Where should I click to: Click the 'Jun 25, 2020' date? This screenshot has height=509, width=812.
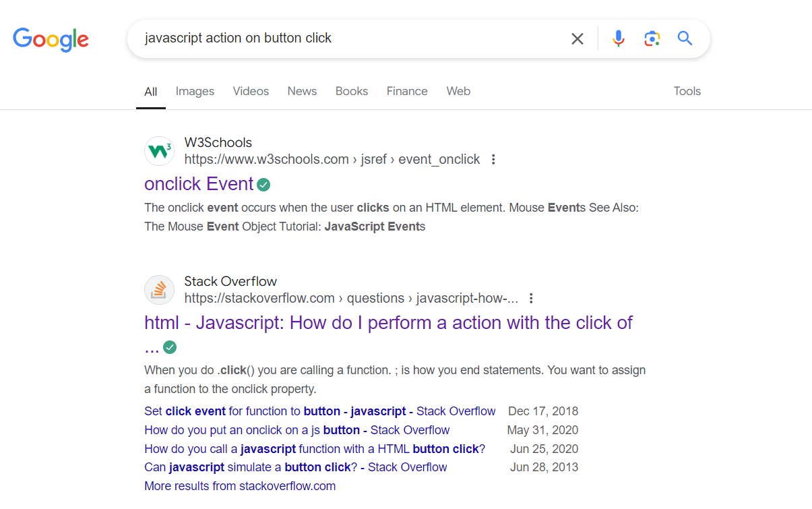click(544, 449)
